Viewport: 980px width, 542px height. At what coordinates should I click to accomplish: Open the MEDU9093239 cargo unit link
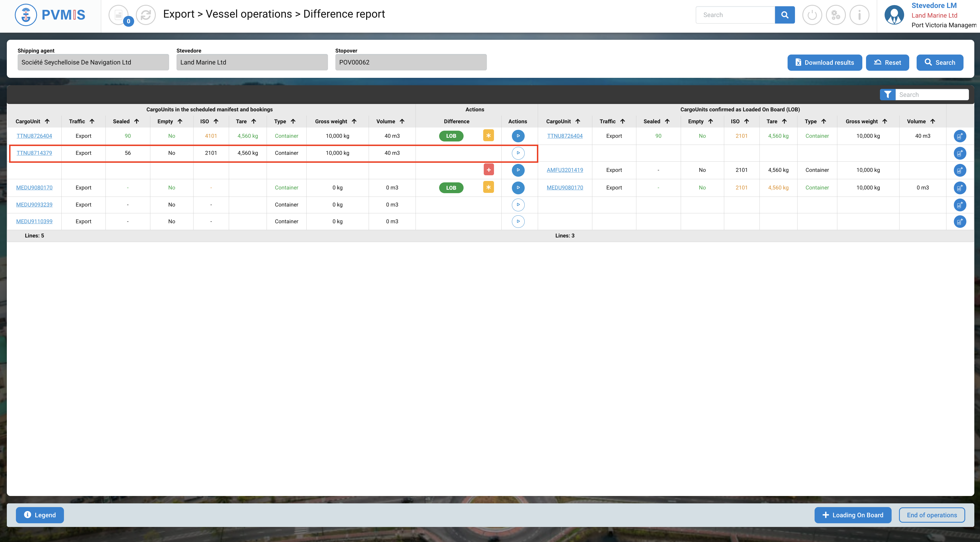(34, 205)
